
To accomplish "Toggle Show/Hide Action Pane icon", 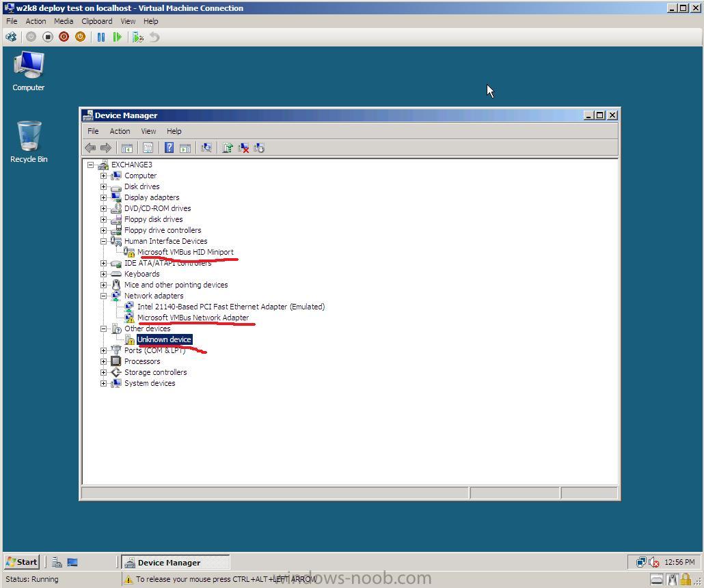I will (185, 148).
